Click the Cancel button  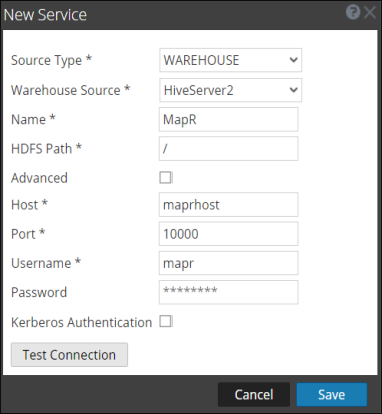pyautogui.click(x=254, y=394)
